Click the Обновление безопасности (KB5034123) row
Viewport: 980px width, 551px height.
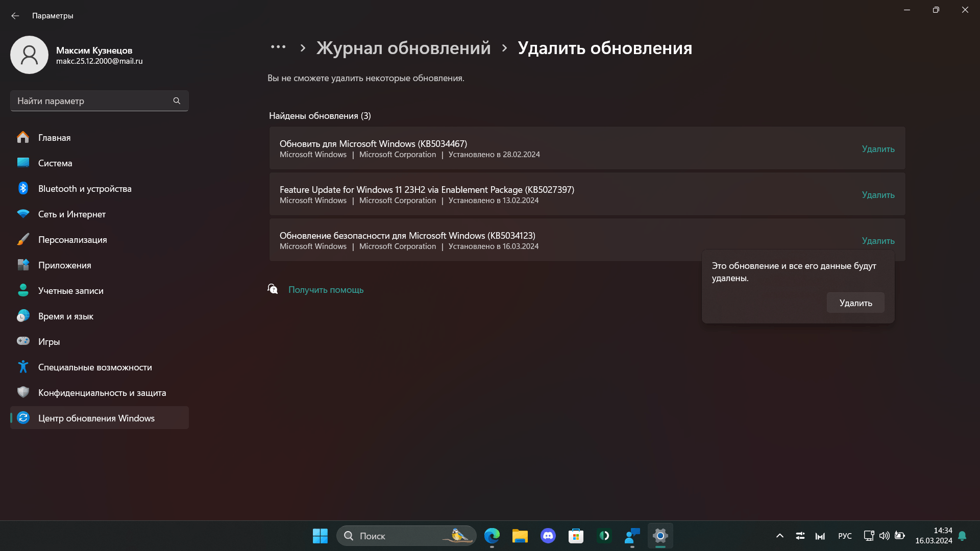(587, 240)
